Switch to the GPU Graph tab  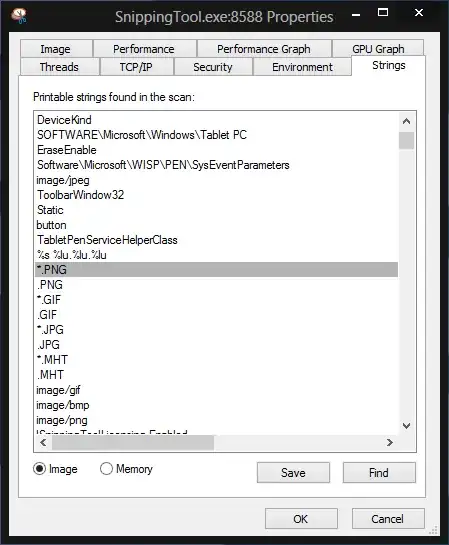378,49
